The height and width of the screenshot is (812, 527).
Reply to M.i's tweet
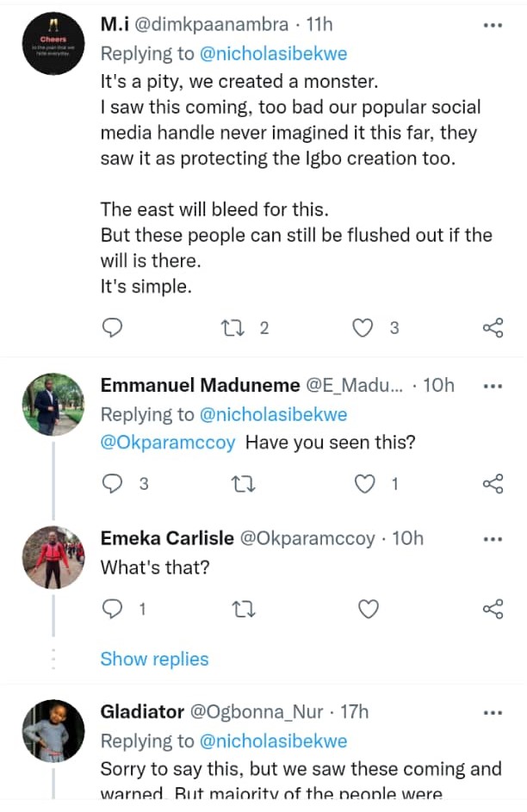coord(113,328)
